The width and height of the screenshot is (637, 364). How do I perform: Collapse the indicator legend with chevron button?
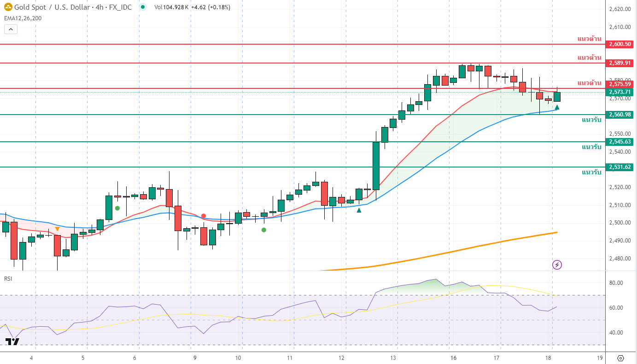[11, 29]
